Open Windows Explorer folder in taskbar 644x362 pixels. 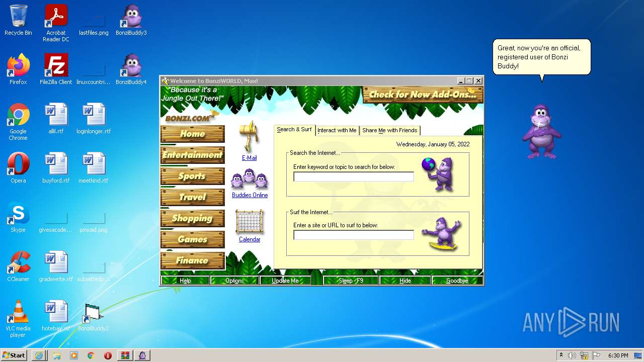[x=57, y=355]
